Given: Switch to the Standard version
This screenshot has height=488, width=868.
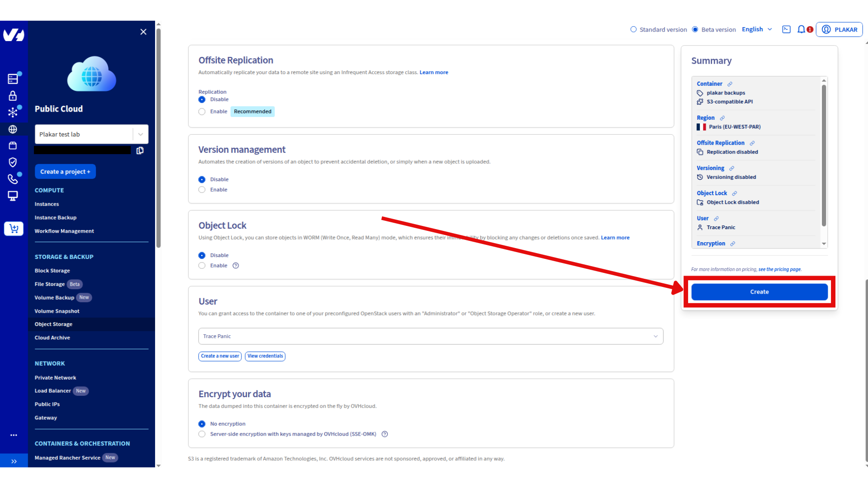Looking at the screenshot, I should click(633, 29).
